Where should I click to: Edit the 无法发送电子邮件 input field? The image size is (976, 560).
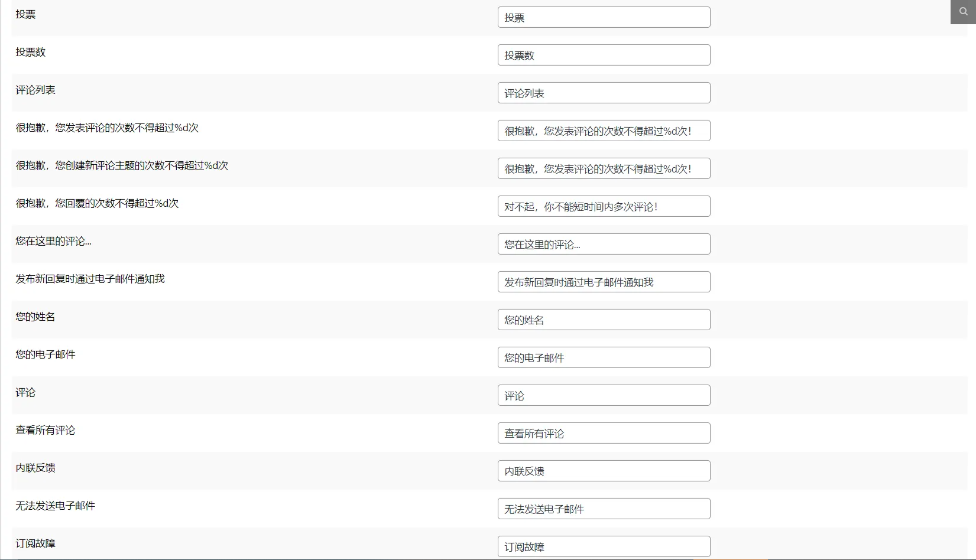point(604,509)
